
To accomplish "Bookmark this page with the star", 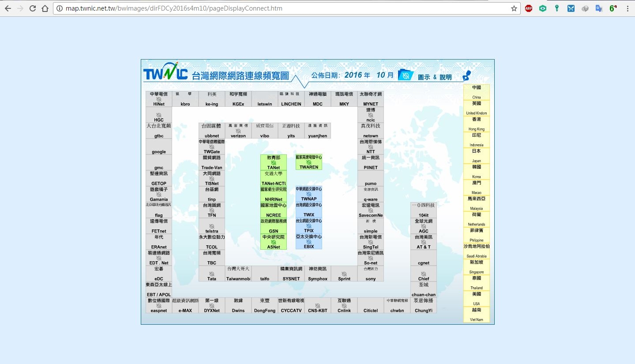I will click(514, 8).
